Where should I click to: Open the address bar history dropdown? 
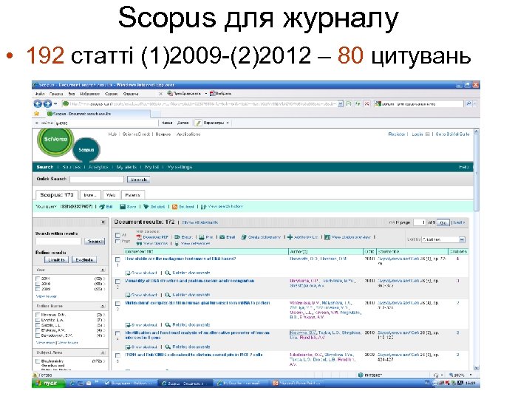(341, 104)
